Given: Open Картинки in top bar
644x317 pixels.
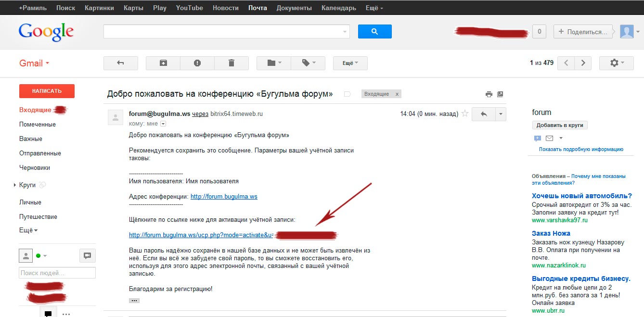Looking at the screenshot, I should pyautogui.click(x=100, y=8).
